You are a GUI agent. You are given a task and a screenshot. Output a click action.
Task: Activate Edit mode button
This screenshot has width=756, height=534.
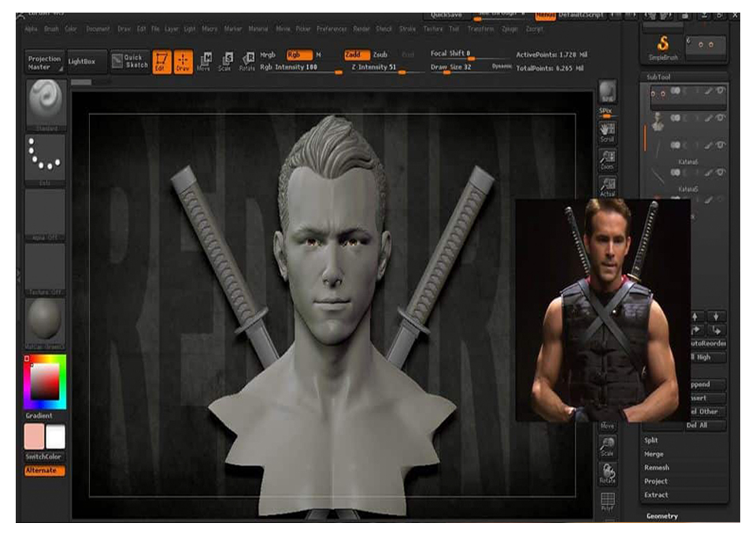pyautogui.click(x=161, y=61)
